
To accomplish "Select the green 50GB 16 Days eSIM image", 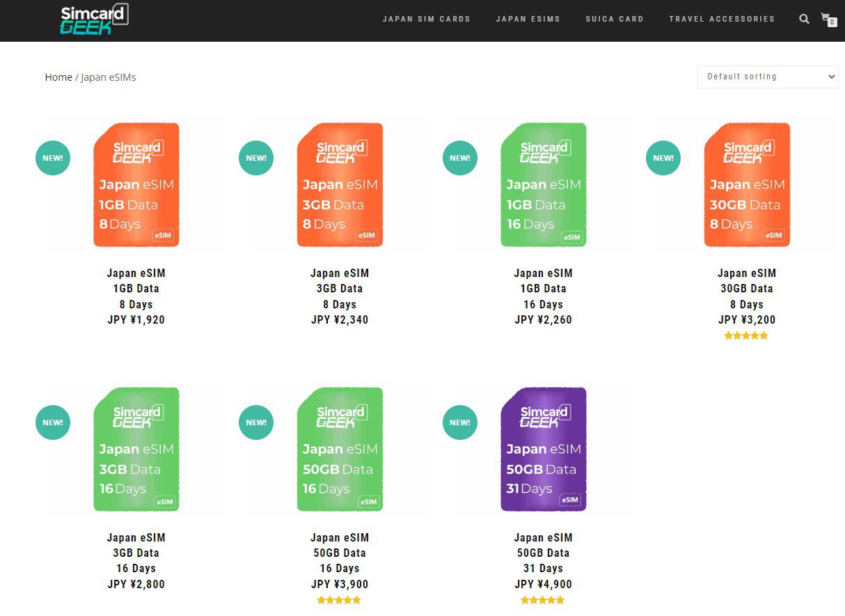I will point(340,450).
